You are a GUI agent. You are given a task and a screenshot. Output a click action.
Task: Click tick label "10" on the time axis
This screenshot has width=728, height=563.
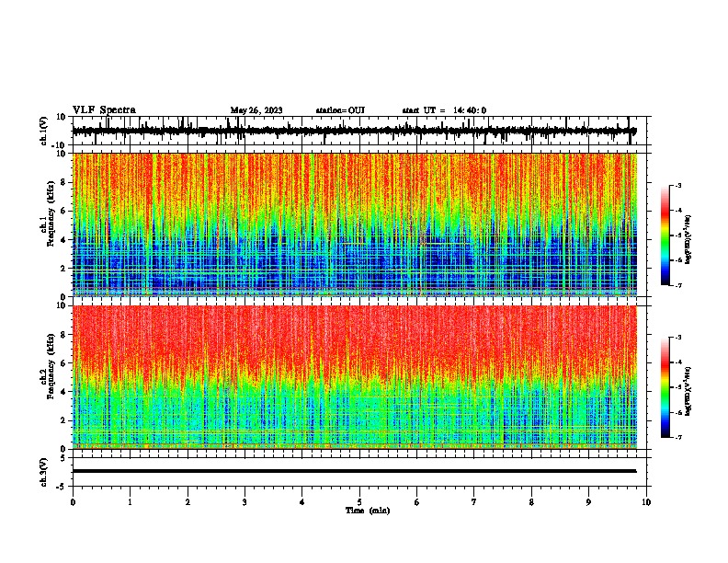[x=646, y=502]
